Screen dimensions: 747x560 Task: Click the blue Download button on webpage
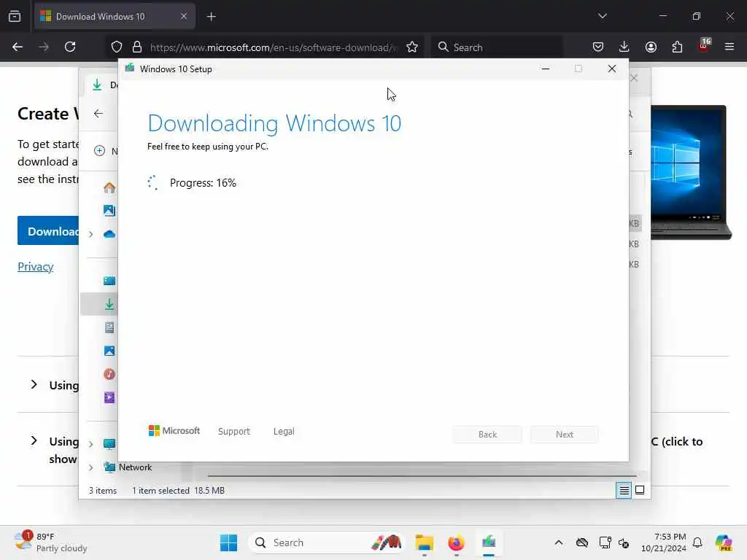pos(48,231)
